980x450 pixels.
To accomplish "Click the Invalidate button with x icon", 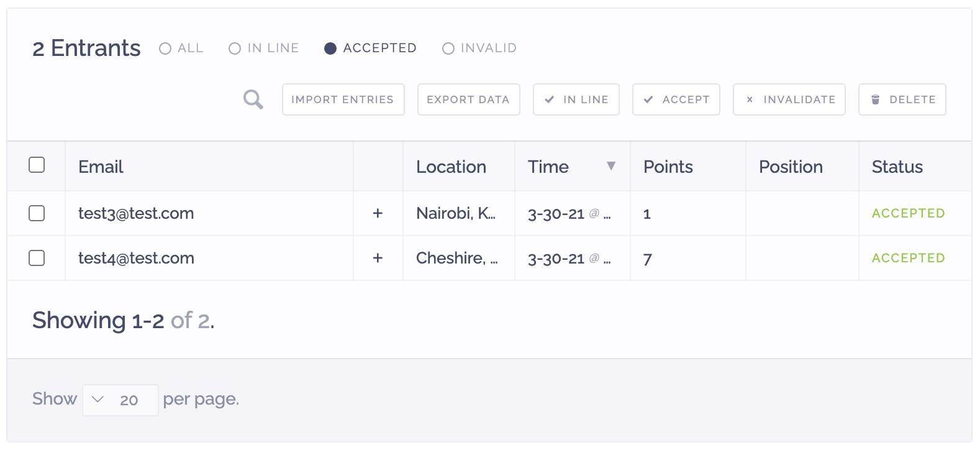I will click(x=789, y=99).
